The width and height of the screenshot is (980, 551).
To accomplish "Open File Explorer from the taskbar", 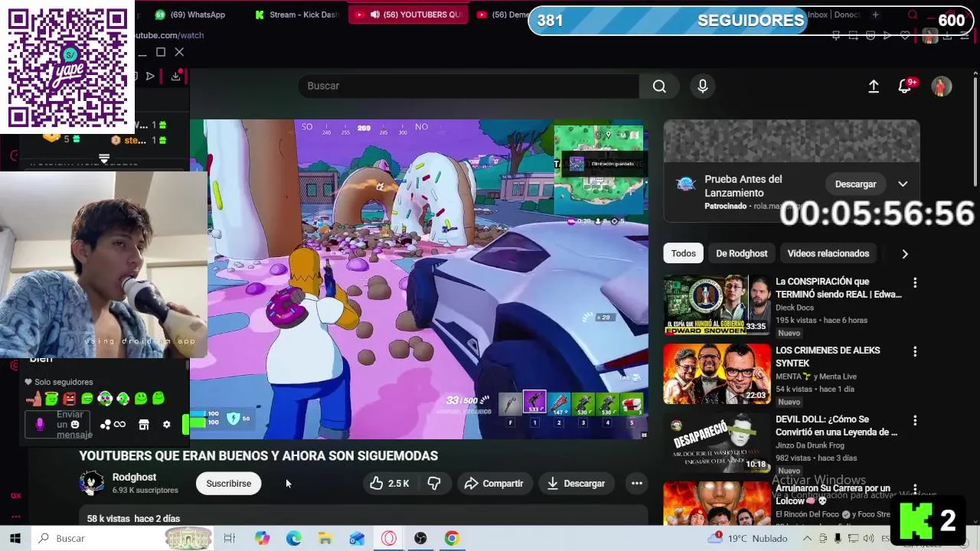I will pos(325,539).
